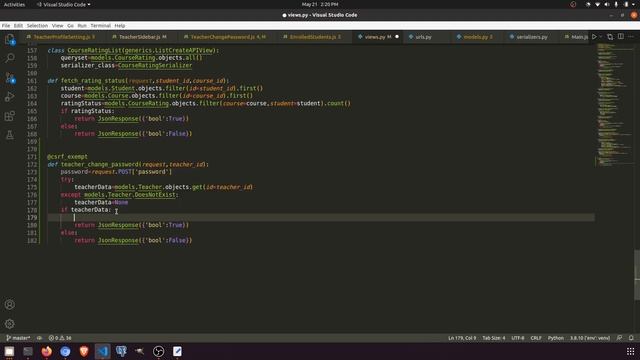Open the Run menu

coord(82,25)
